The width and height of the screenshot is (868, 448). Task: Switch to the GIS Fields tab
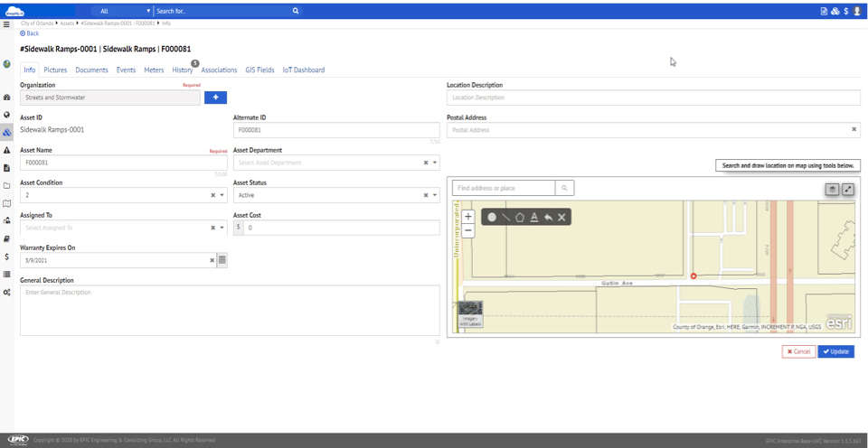(259, 70)
